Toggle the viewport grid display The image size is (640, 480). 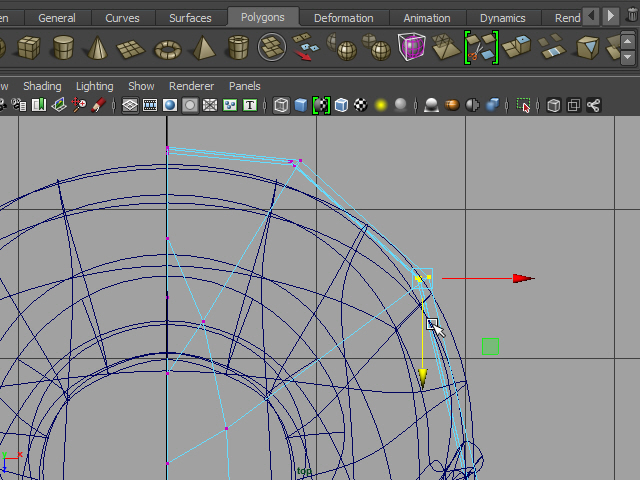tap(130, 105)
